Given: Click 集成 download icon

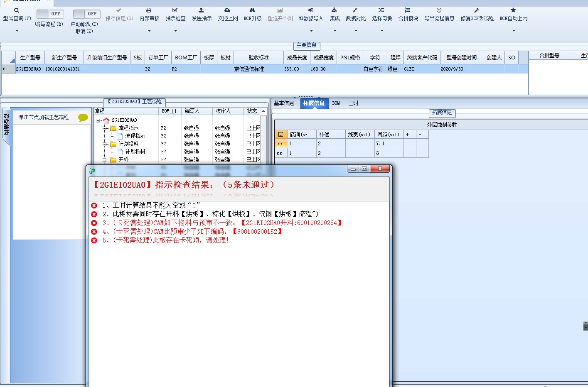Looking at the screenshot, I should pos(334,10).
